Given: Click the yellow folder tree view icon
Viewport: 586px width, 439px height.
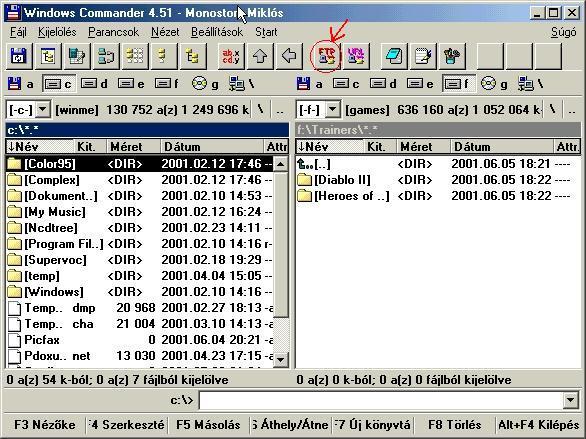Looking at the screenshot, I should (x=193, y=56).
